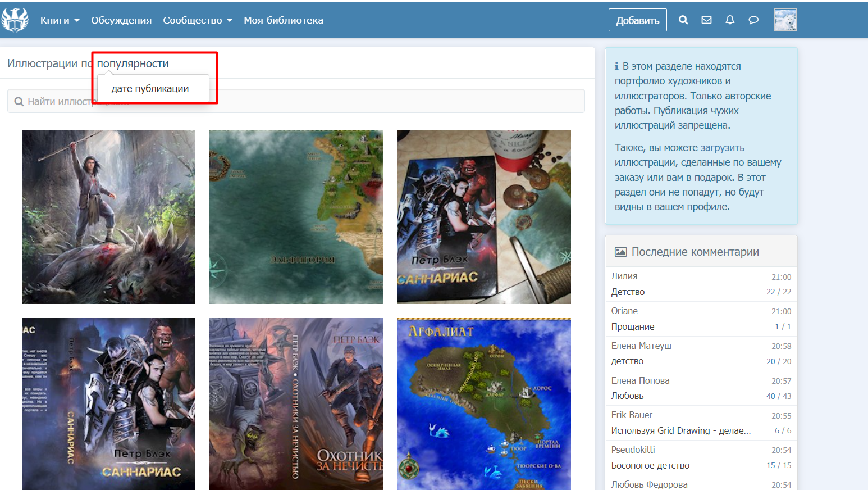Toggle the популярности sort dropdown
Screen dimensions: 868x490
pyautogui.click(x=133, y=64)
